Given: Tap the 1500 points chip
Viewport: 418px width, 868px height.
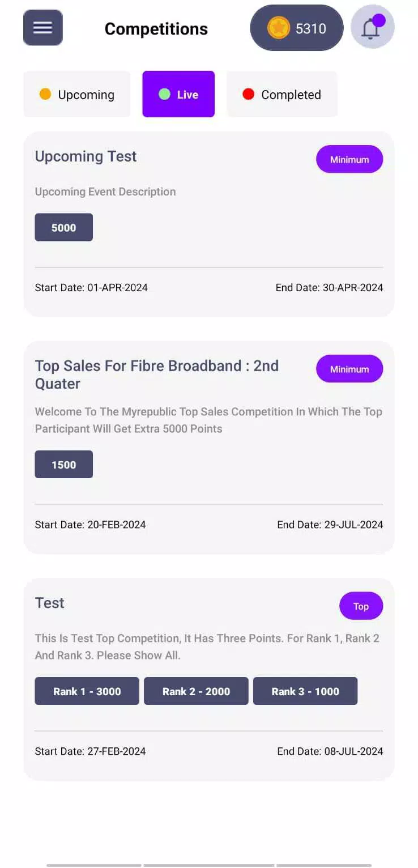Looking at the screenshot, I should click(x=63, y=465).
